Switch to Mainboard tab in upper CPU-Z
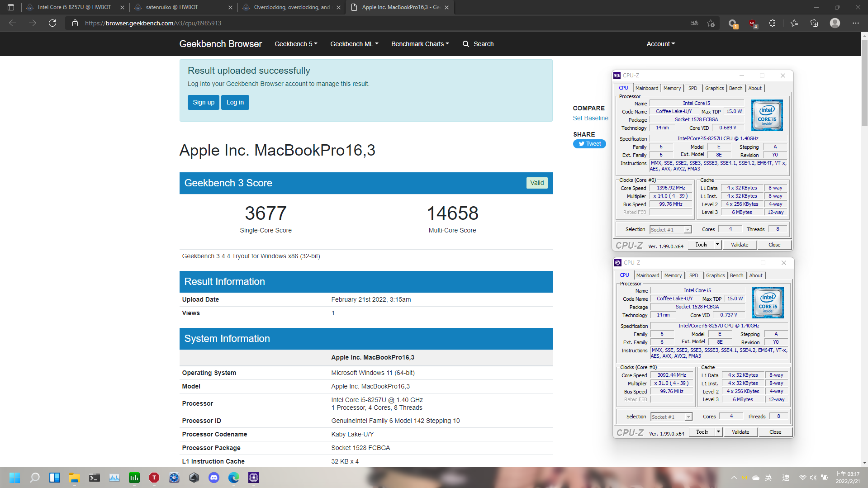The width and height of the screenshot is (868, 488). click(647, 88)
